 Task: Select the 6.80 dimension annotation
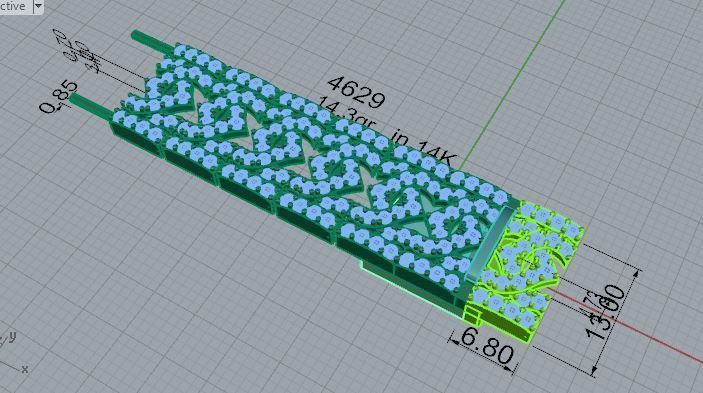[x=487, y=346]
